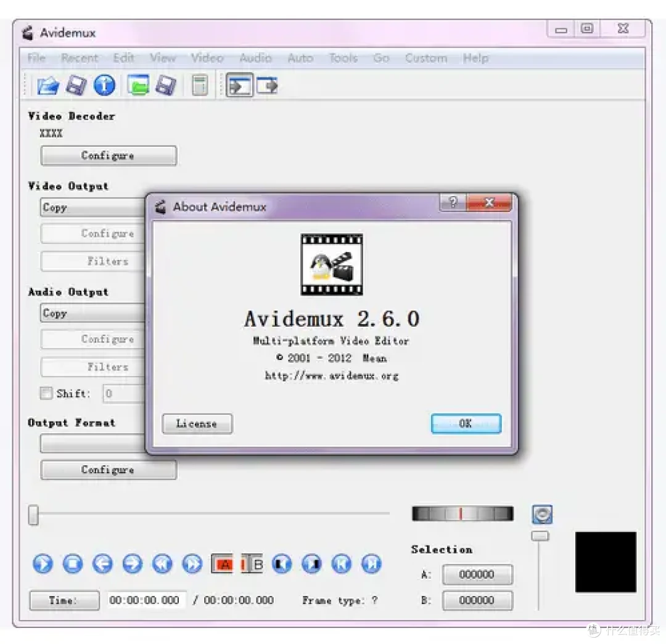This screenshot has height=644, width=666.
Task: Click the vertical volume slider handle
Action: (x=540, y=536)
